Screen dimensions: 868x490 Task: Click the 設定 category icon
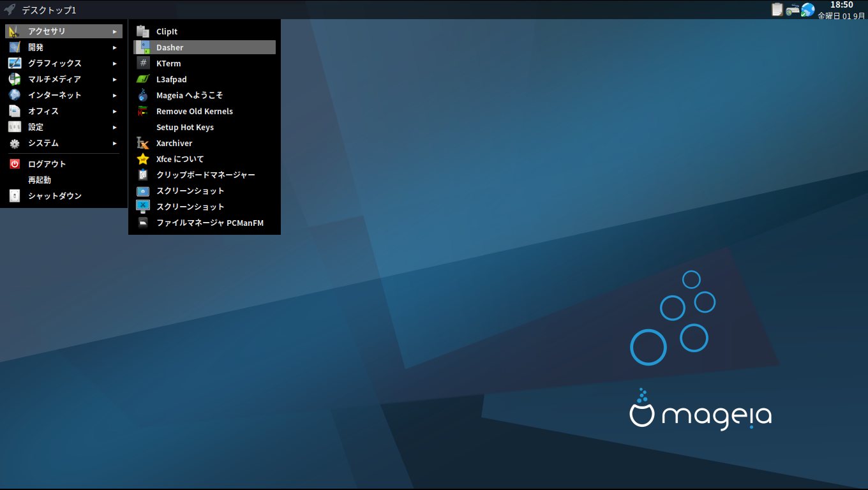click(x=15, y=127)
